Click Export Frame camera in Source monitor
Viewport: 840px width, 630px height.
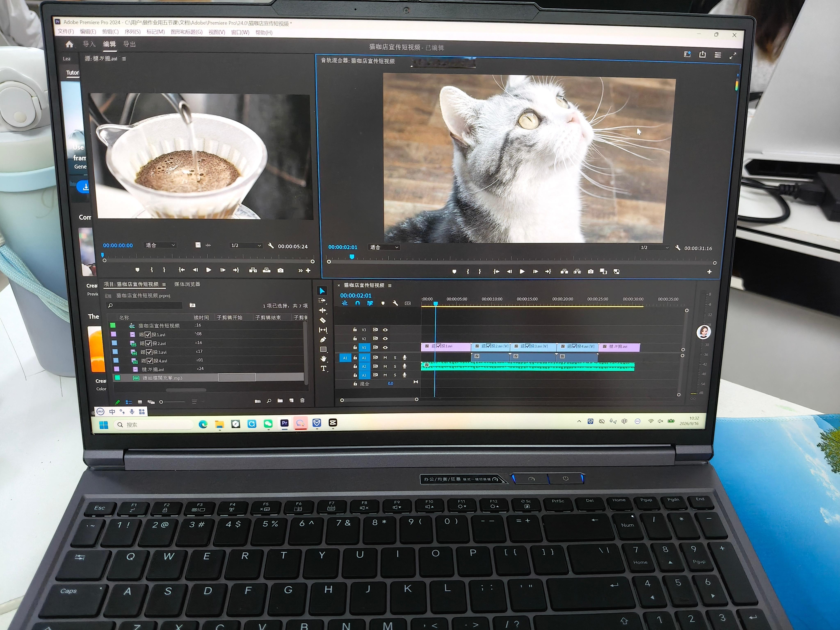pyautogui.click(x=280, y=270)
